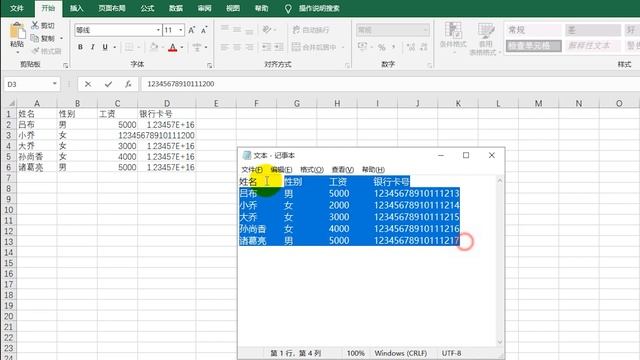Click header cell 银行卡号 in D1
Viewport: 640px width, 360px height.
167,114
